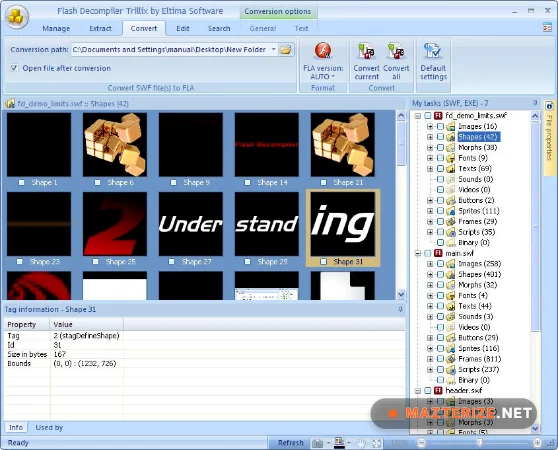Click the ribbon style icon below the window controls
The image size is (558, 450).
547,27
